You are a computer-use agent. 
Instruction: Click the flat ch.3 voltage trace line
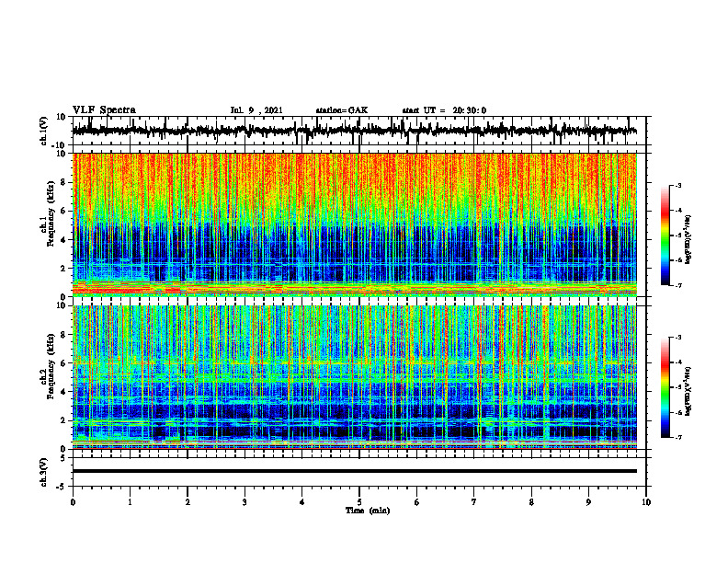[x=354, y=471]
